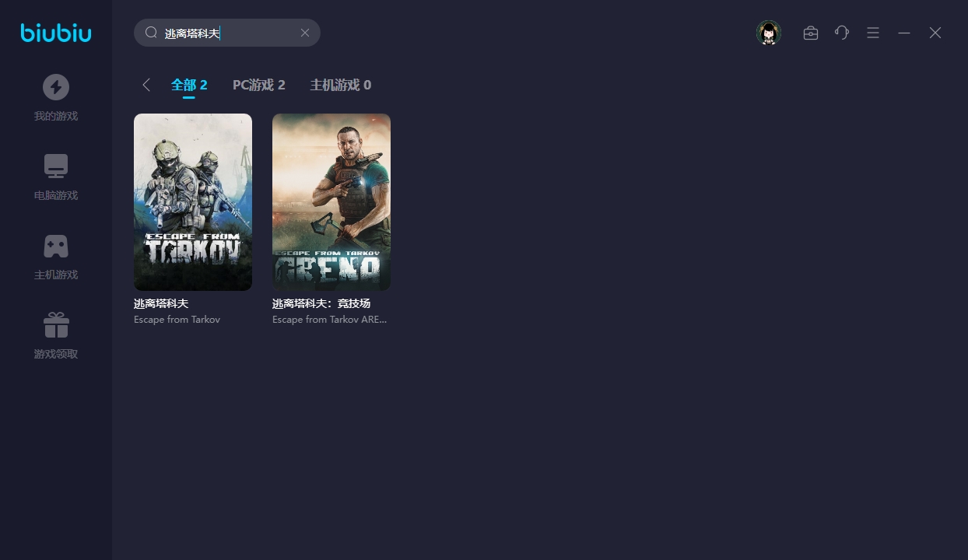Open the user avatar profile
Image resolution: width=968 pixels, height=560 pixels.
[x=769, y=33]
